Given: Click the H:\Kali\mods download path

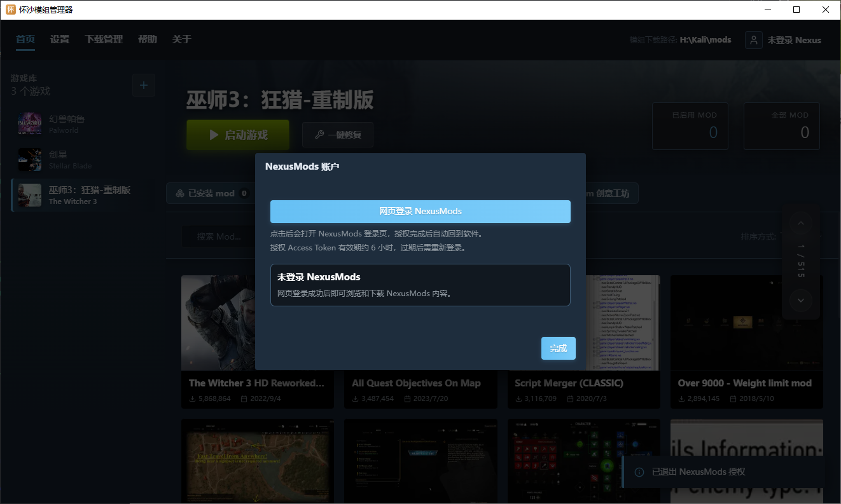Looking at the screenshot, I should (x=705, y=40).
